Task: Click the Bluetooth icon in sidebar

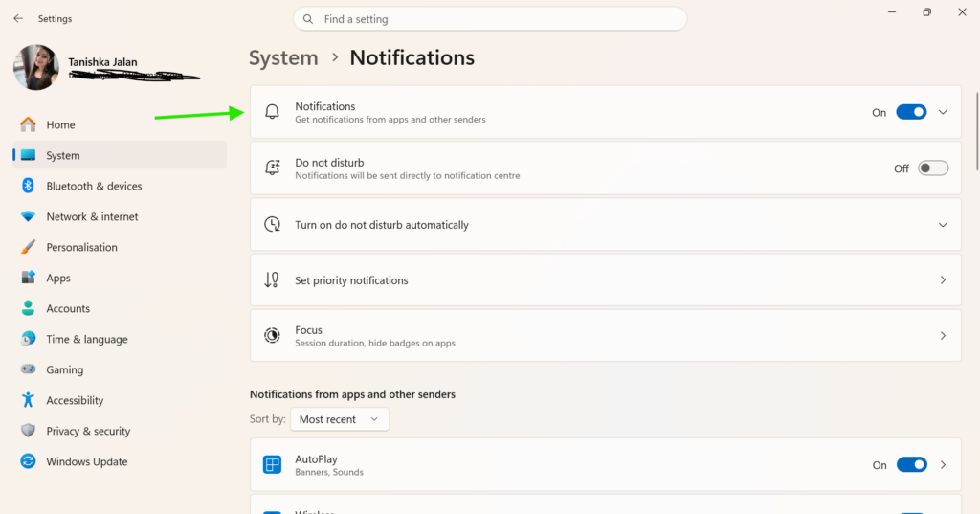Action: click(28, 186)
